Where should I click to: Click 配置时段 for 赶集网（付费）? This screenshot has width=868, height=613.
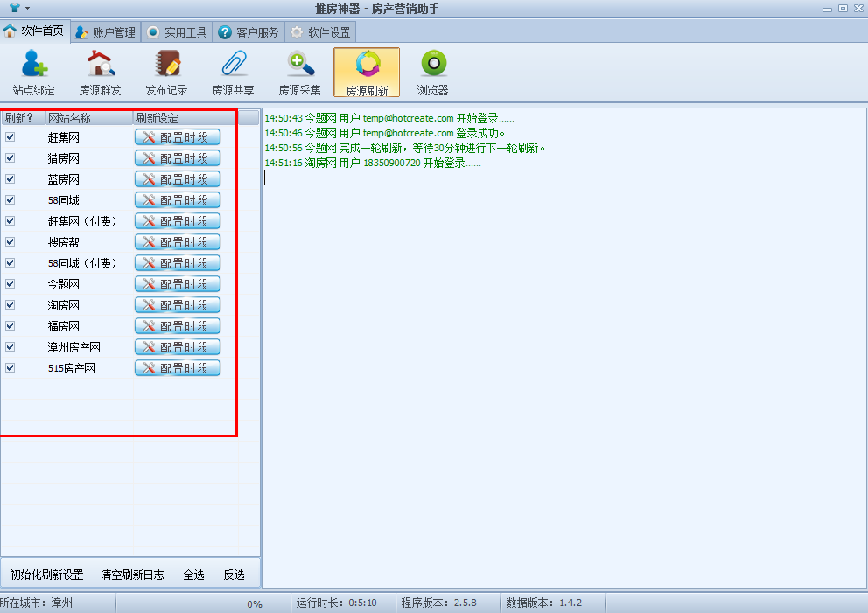click(178, 221)
